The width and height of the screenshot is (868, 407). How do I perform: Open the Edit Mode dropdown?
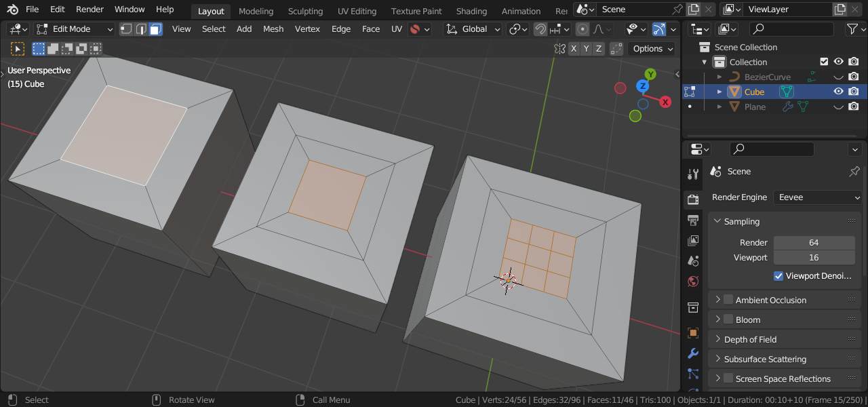click(75, 29)
